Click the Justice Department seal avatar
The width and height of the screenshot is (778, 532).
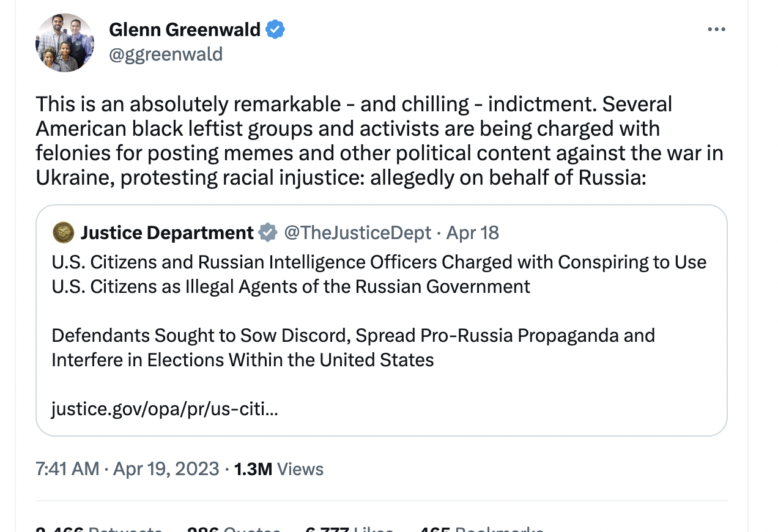point(63,232)
